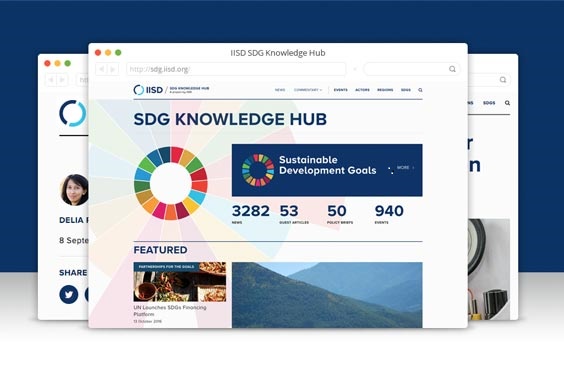This screenshot has width=564, height=380.
Task: Click the yellow minimize button on front window
Action: [108, 53]
